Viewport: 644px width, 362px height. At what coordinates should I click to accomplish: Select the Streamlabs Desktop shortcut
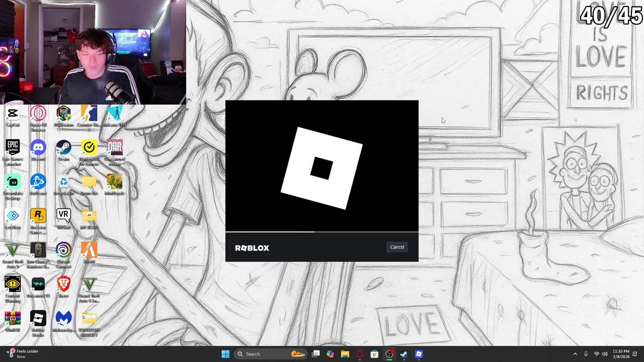pyautogui.click(x=13, y=188)
